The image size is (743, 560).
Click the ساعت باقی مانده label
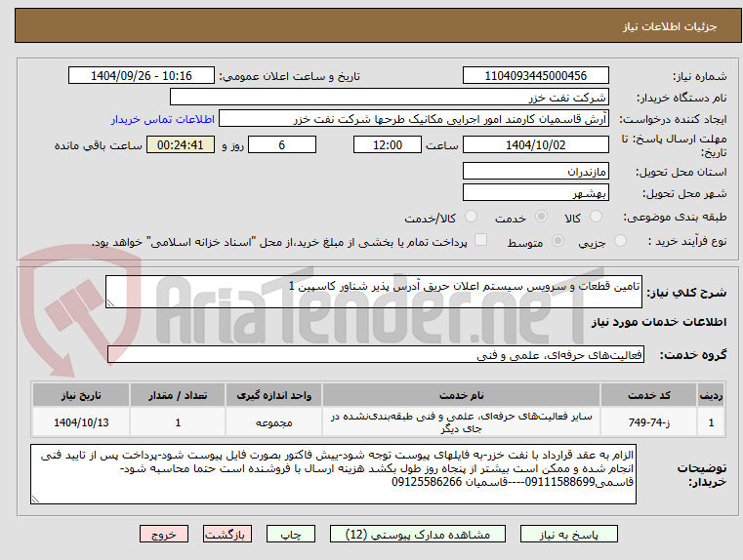coord(98,145)
